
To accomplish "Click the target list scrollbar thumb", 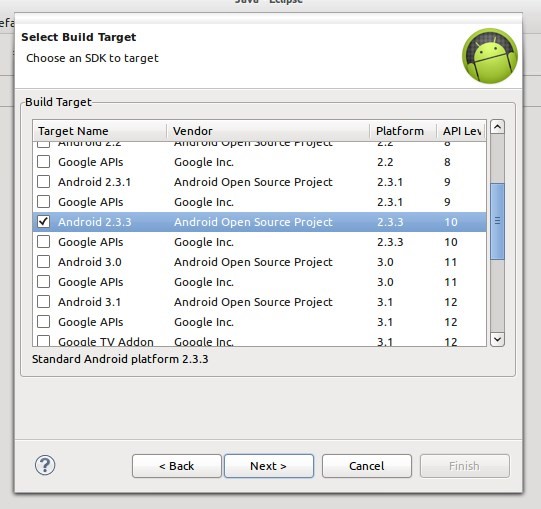I will [497, 221].
